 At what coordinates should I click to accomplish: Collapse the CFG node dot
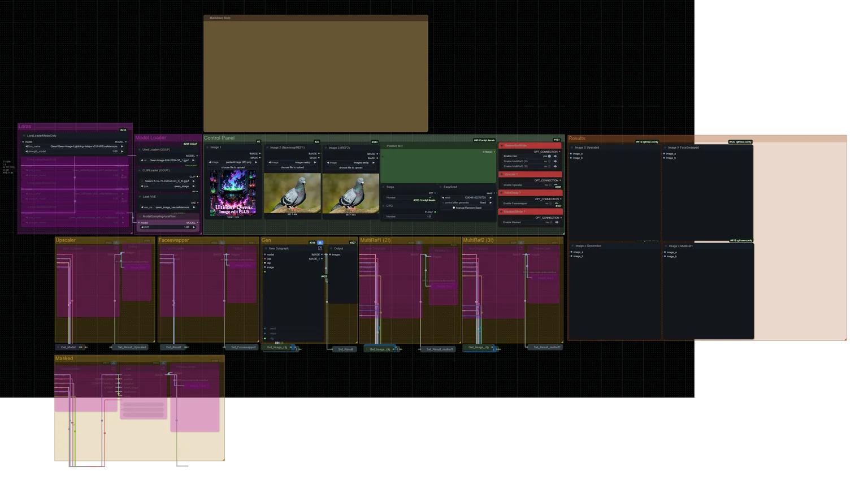pyautogui.click(x=383, y=206)
